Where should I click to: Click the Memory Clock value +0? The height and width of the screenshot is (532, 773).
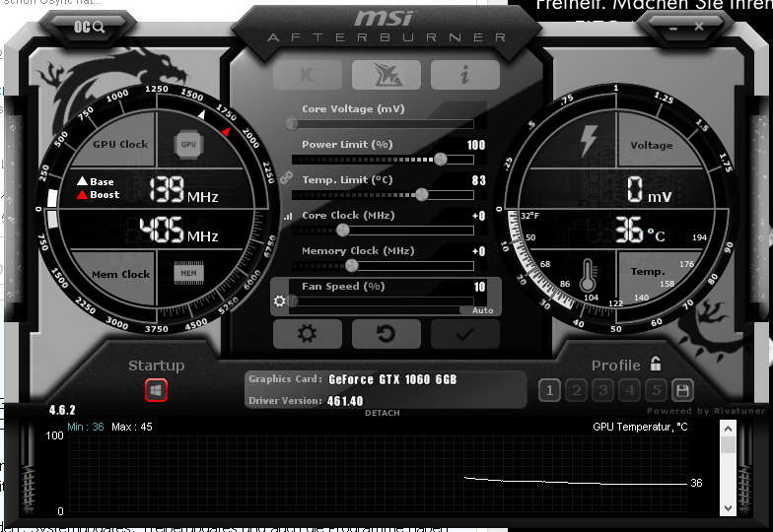[x=479, y=251]
